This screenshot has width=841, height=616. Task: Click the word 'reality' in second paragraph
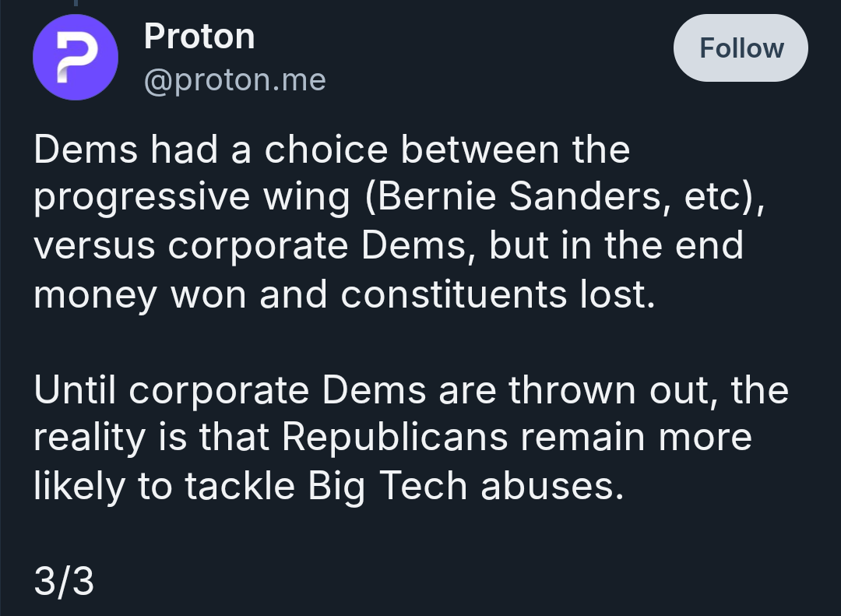(90, 438)
